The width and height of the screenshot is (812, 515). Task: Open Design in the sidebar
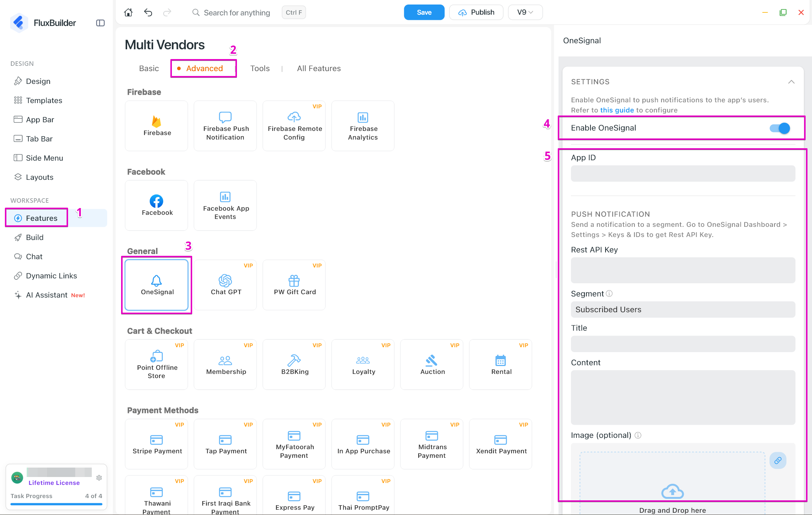click(38, 81)
